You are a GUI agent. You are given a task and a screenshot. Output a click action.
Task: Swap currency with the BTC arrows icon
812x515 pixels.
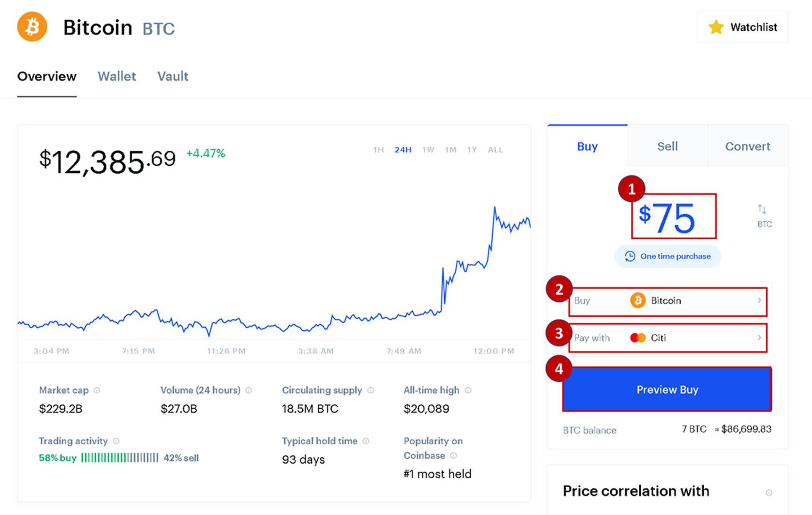tap(762, 209)
